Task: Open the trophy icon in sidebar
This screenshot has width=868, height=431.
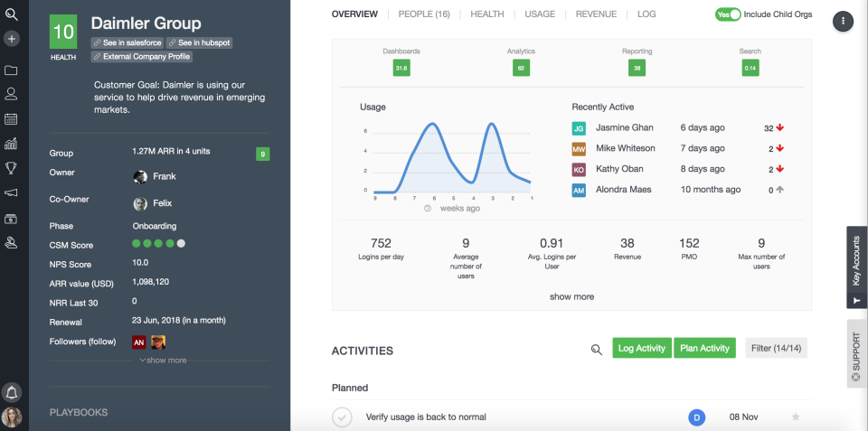Action: pyautogui.click(x=11, y=168)
